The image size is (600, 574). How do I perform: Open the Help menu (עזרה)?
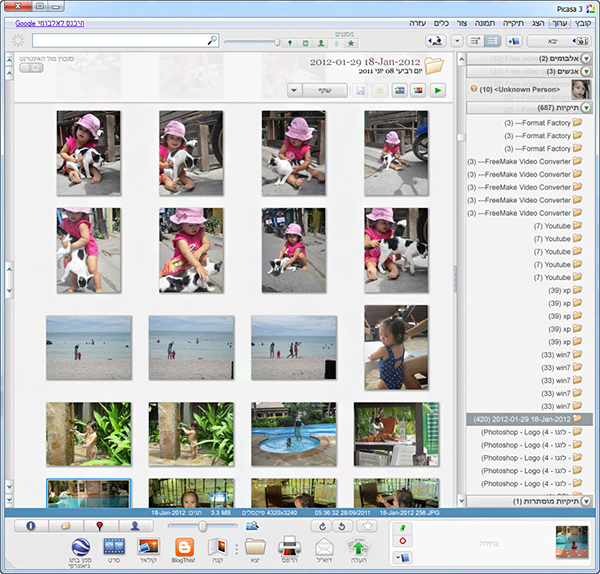pyautogui.click(x=417, y=23)
